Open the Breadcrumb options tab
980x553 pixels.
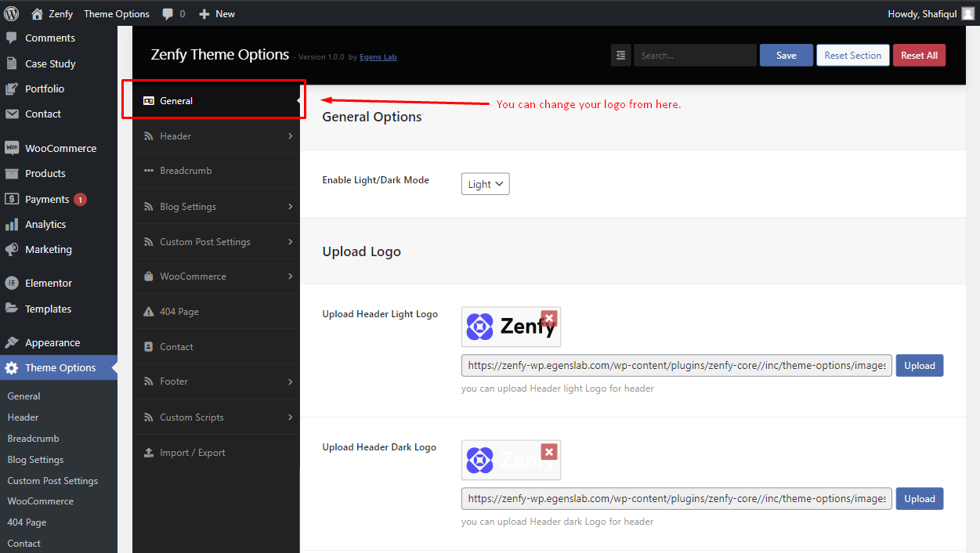[x=216, y=171]
